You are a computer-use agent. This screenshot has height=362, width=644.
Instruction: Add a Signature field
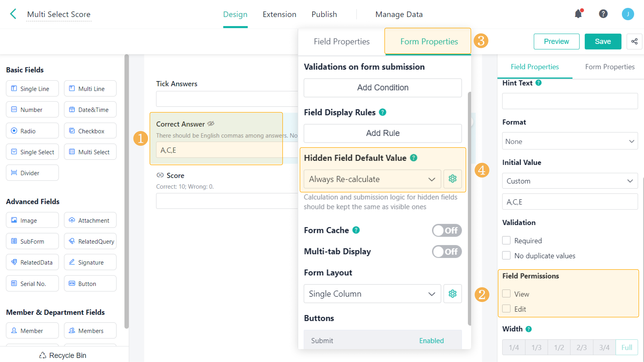pyautogui.click(x=90, y=262)
